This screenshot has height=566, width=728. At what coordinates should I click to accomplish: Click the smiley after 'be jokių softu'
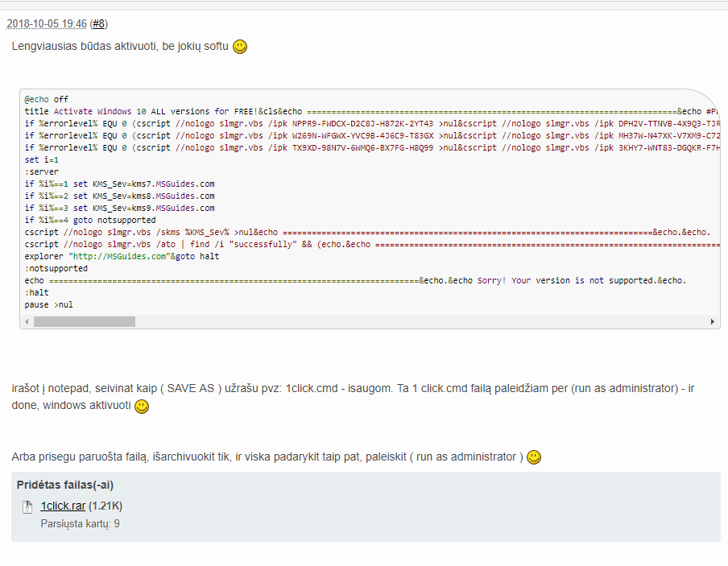(239, 47)
